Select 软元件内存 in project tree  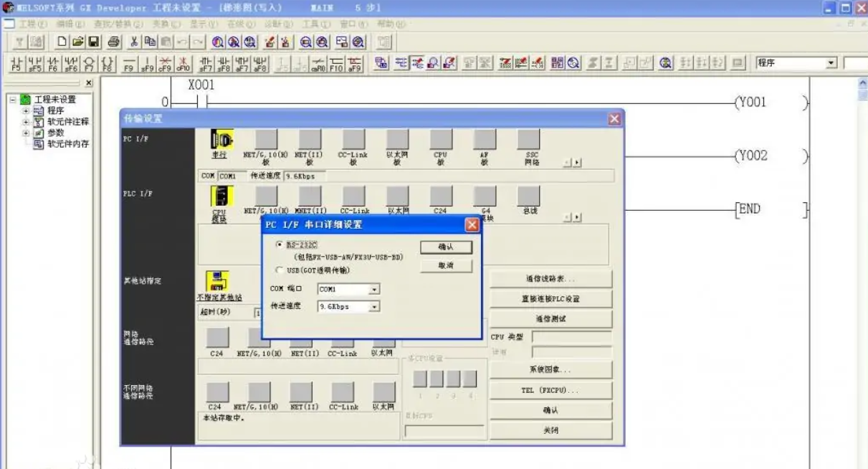pos(67,143)
